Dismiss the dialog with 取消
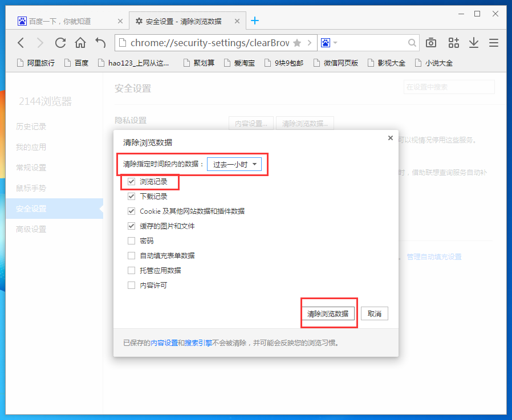The width and height of the screenshot is (512, 420). (x=374, y=313)
